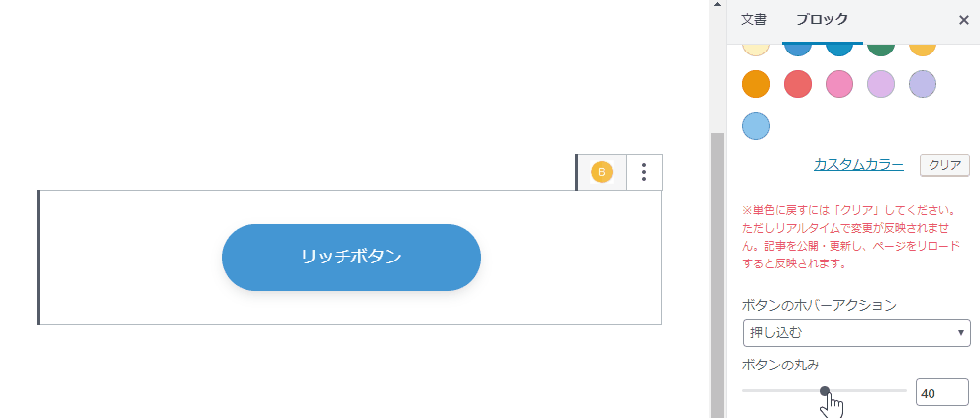Choose the pink color swatch

(839, 84)
